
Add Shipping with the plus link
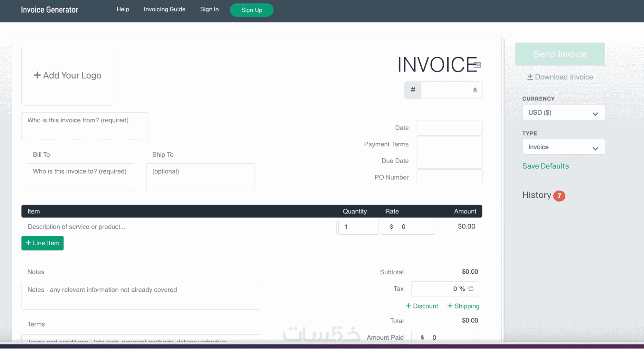click(x=463, y=306)
